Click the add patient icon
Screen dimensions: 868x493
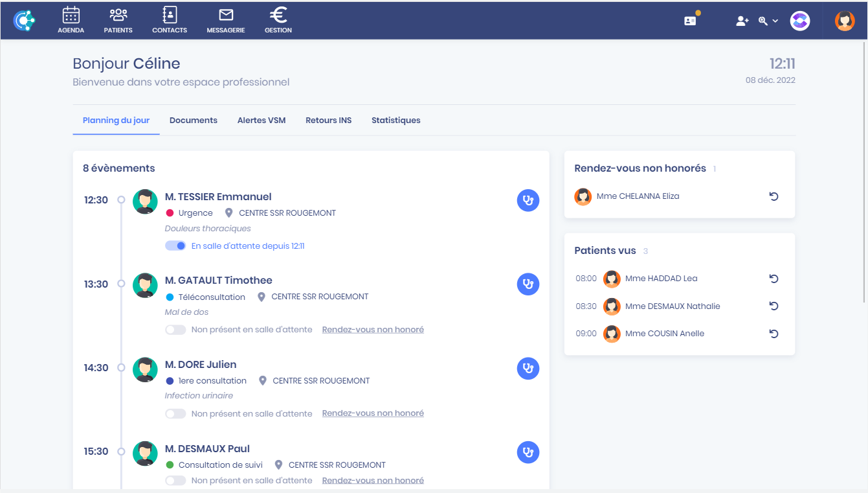[742, 21]
